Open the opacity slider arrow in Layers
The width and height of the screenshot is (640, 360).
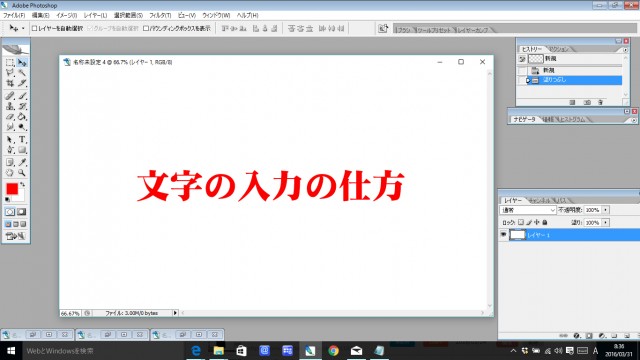[x=606, y=210]
